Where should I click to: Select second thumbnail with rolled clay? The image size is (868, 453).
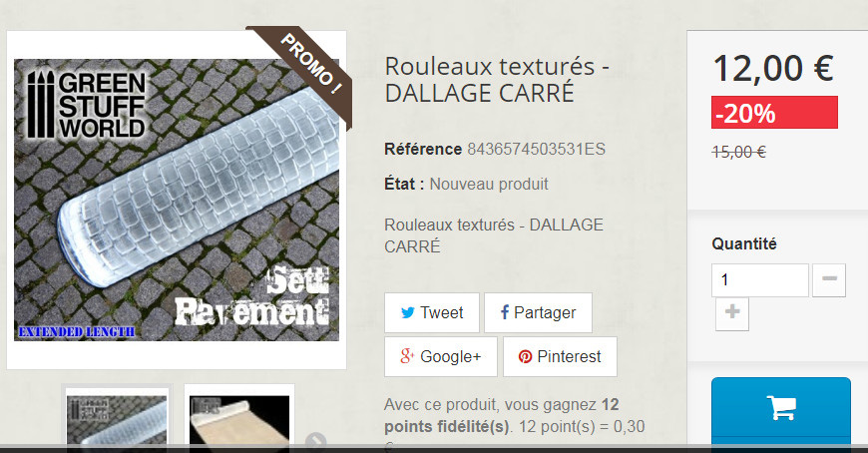pyautogui.click(x=239, y=419)
